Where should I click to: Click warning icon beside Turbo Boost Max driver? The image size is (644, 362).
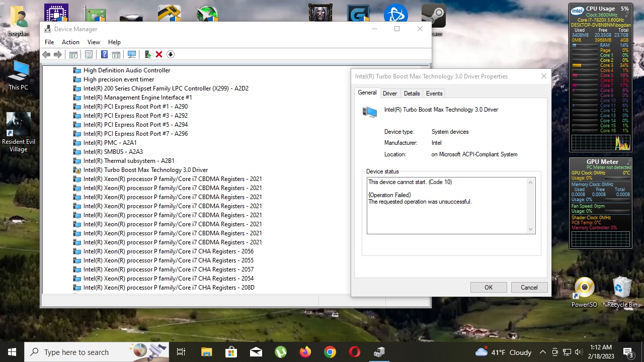[77, 170]
